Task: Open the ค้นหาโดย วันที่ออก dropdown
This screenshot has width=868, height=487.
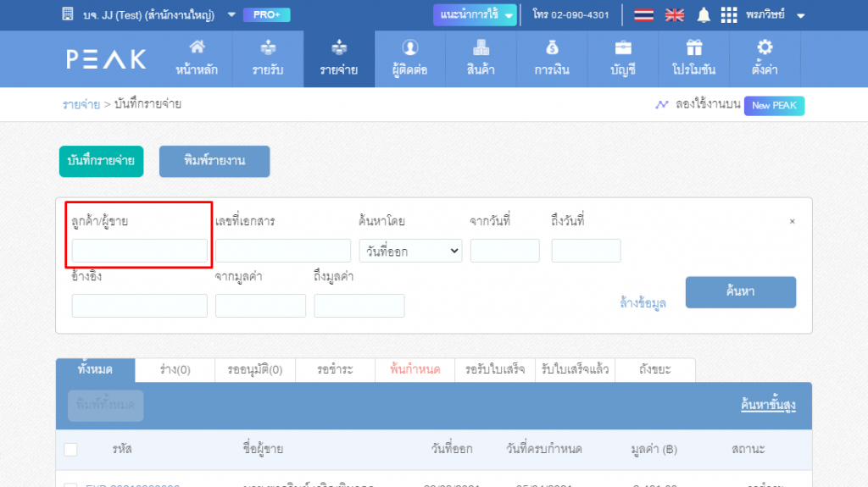Action: coord(410,251)
